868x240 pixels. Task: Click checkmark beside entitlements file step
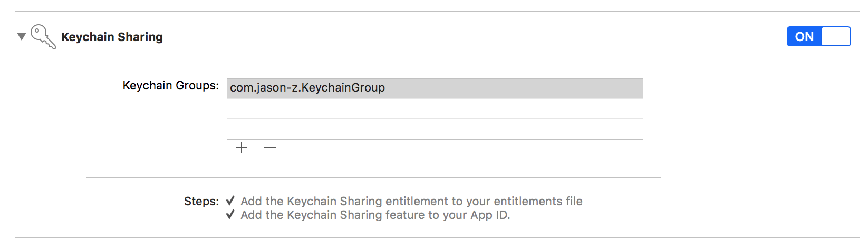(x=230, y=201)
